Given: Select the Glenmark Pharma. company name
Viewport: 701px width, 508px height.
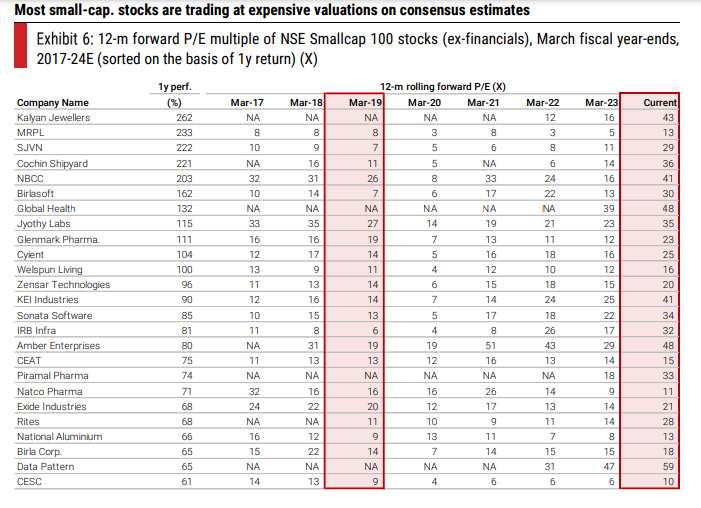Looking at the screenshot, I should click(x=58, y=240).
